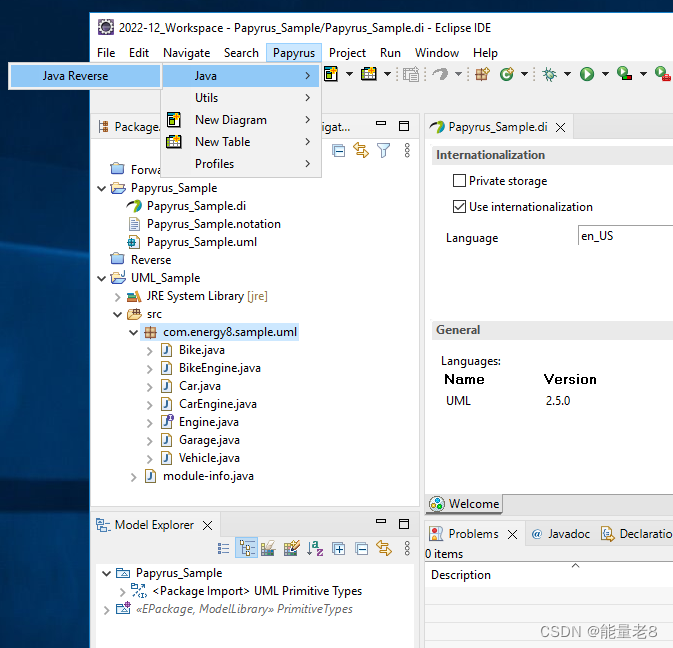Click the Coverage run toolbar icon

coord(624,74)
